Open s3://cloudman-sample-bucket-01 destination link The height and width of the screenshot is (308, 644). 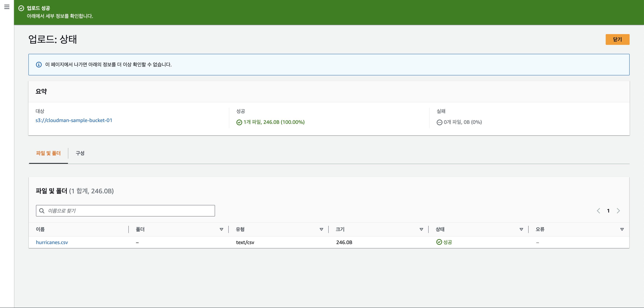[x=74, y=120]
